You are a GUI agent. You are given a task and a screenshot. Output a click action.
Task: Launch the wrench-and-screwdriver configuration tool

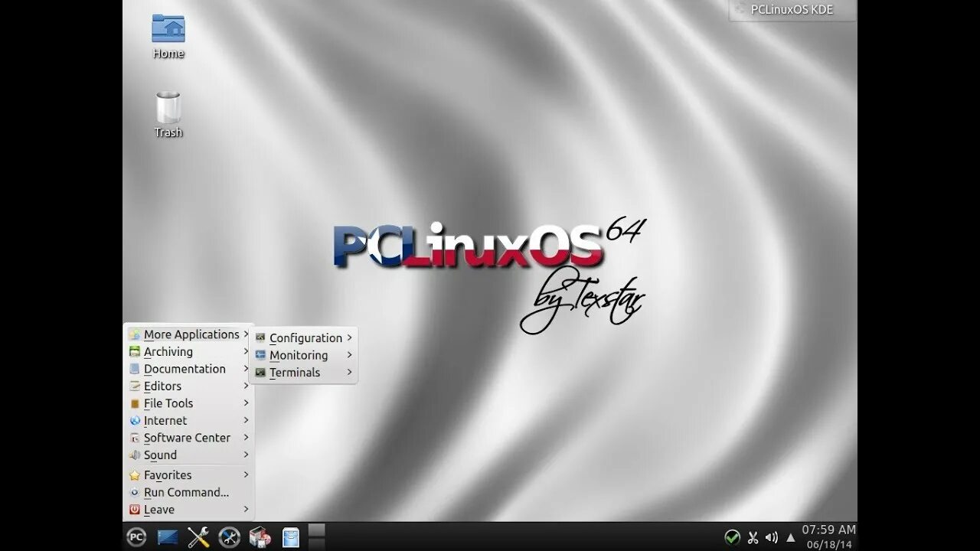(x=198, y=537)
